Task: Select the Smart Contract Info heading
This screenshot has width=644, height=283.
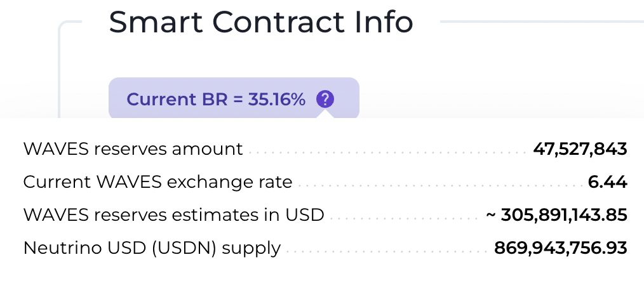Action: tap(261, 22)
